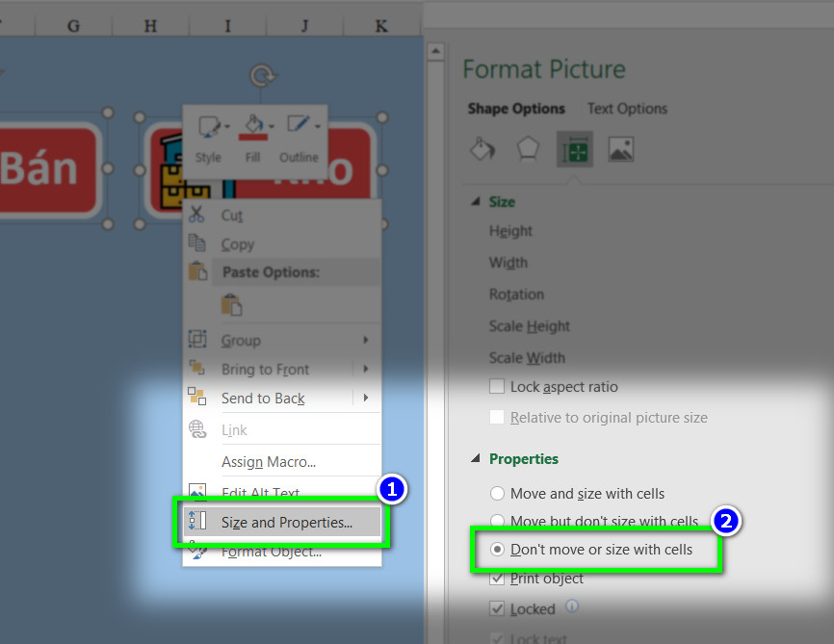Select Move and size with cells

pos(497,494)
